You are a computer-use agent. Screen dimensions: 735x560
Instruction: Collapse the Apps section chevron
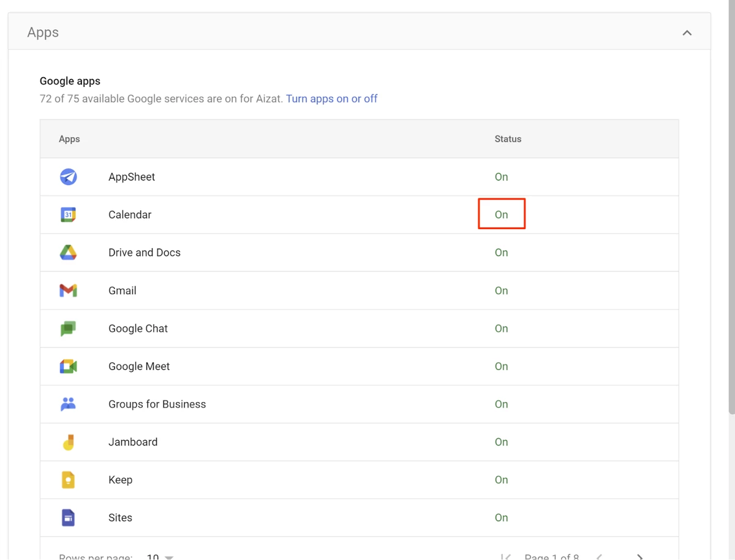[687, 32]
